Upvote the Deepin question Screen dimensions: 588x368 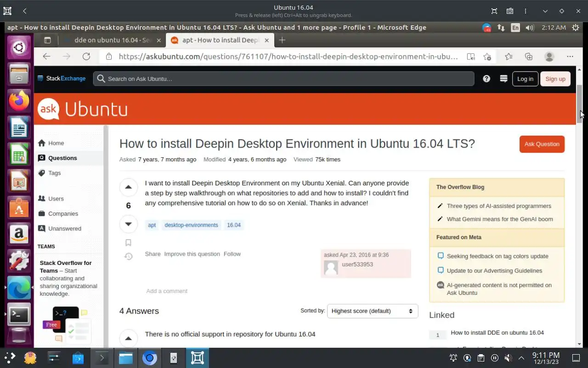(128, 187)
